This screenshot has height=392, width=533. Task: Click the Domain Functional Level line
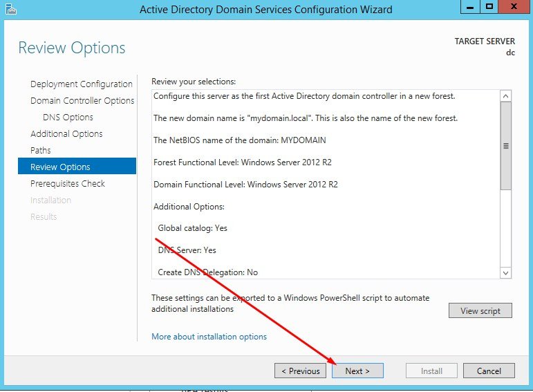click(x=245, y=185)
